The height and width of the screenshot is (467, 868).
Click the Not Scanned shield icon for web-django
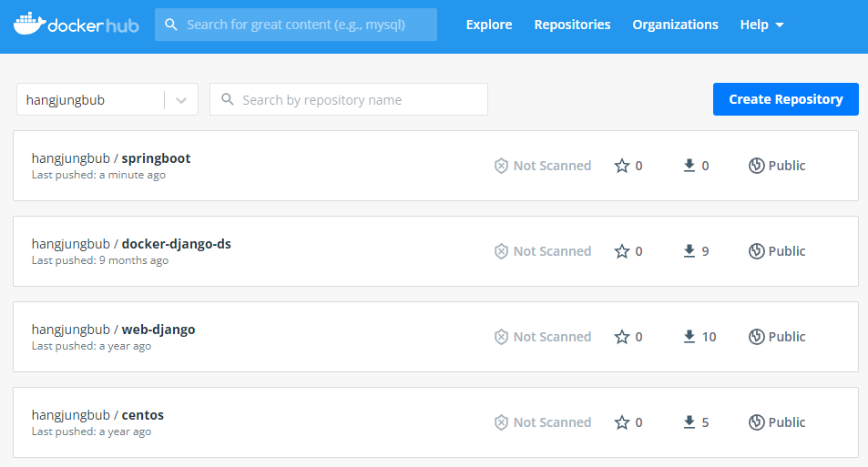pos(501,337)
